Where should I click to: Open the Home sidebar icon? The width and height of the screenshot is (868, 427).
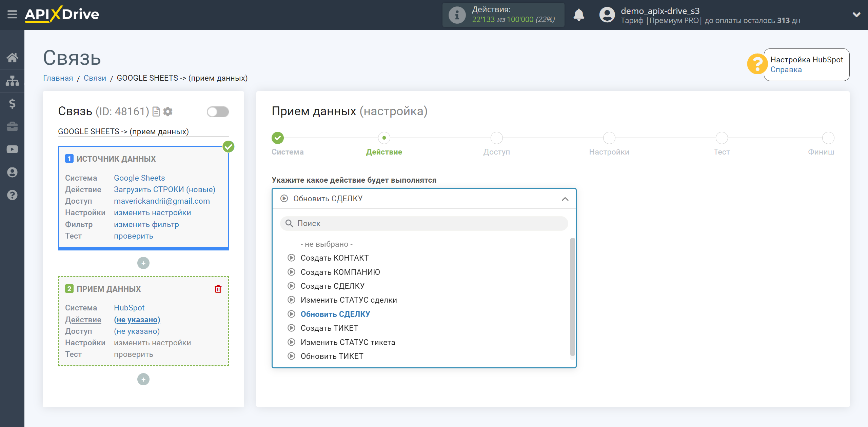[12, 58]
